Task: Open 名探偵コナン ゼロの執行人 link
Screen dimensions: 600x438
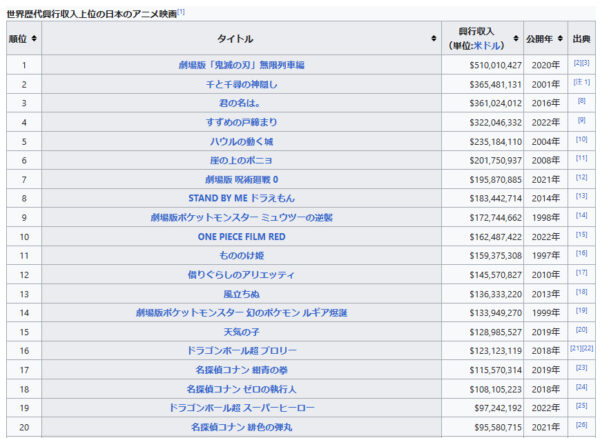Action: point(241,389)
